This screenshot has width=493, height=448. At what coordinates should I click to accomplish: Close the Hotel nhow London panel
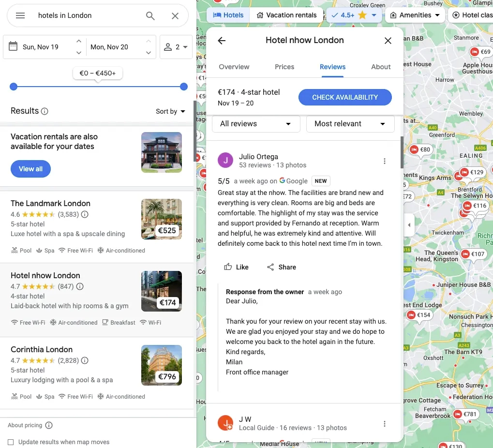click(388, 41)
